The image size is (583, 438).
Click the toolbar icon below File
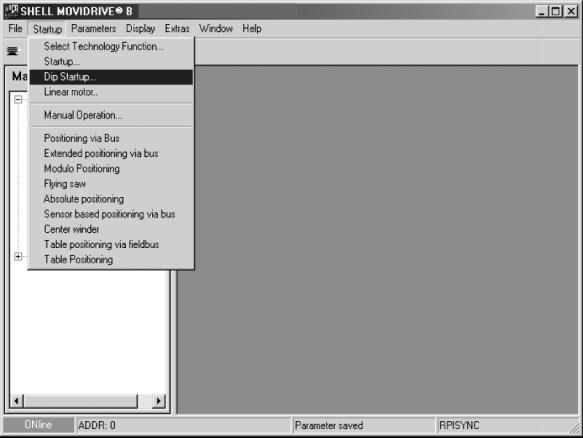tap(12, 51)
